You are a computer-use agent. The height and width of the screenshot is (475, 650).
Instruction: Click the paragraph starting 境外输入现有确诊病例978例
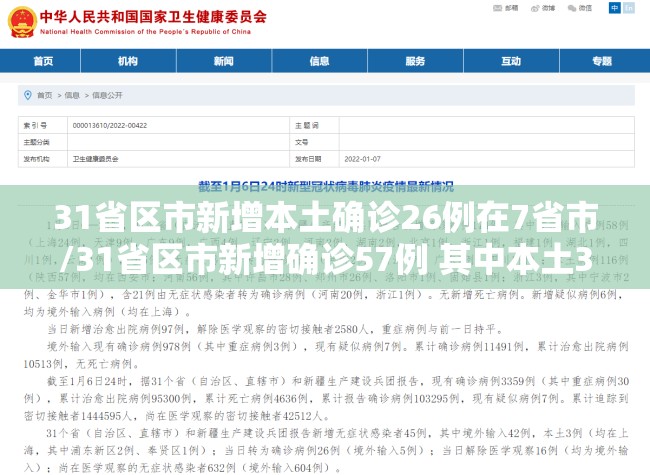pos(326,355)
